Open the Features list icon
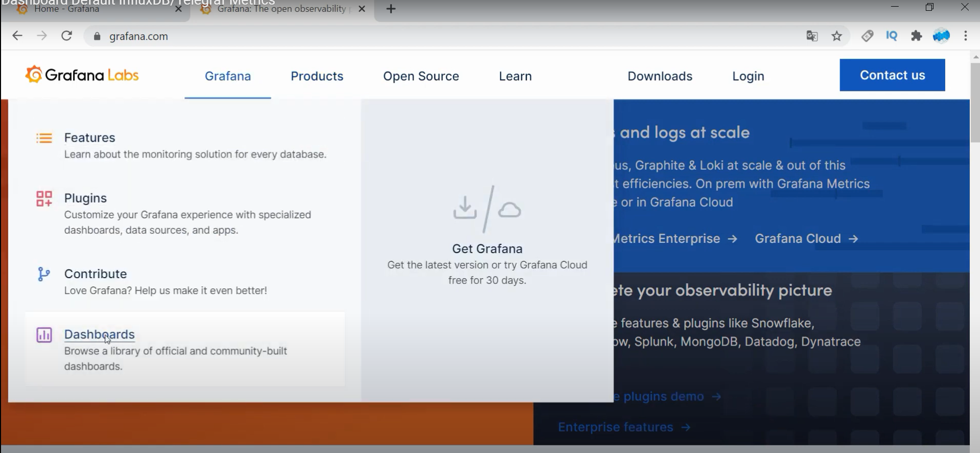This screenshot has height=453, width=980. point(44,138)
